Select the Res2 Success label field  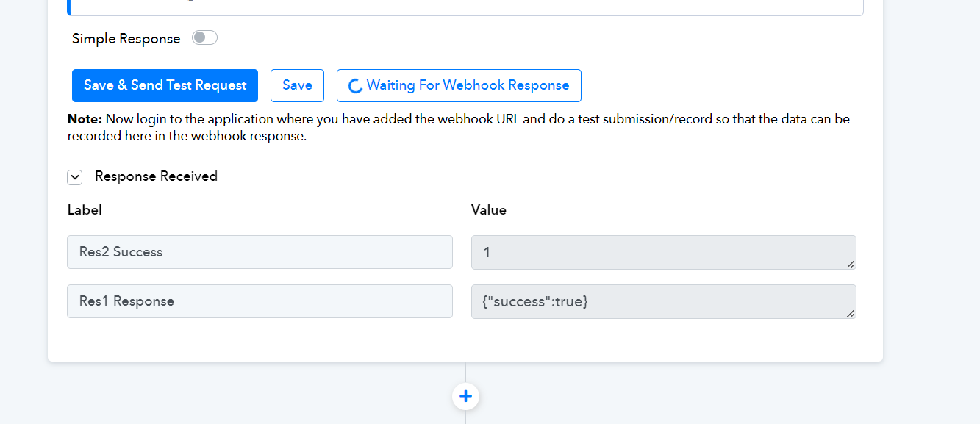coord(260,252)
